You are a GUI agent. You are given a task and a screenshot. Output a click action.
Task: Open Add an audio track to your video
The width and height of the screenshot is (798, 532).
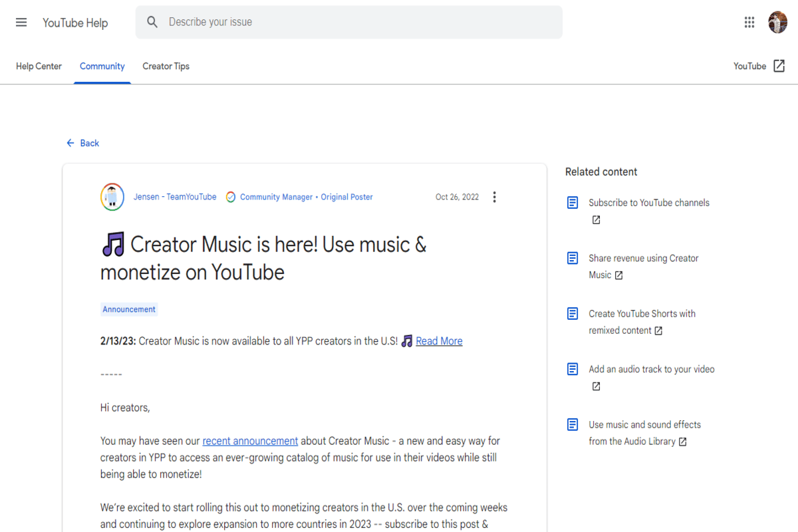coord(652,369)
